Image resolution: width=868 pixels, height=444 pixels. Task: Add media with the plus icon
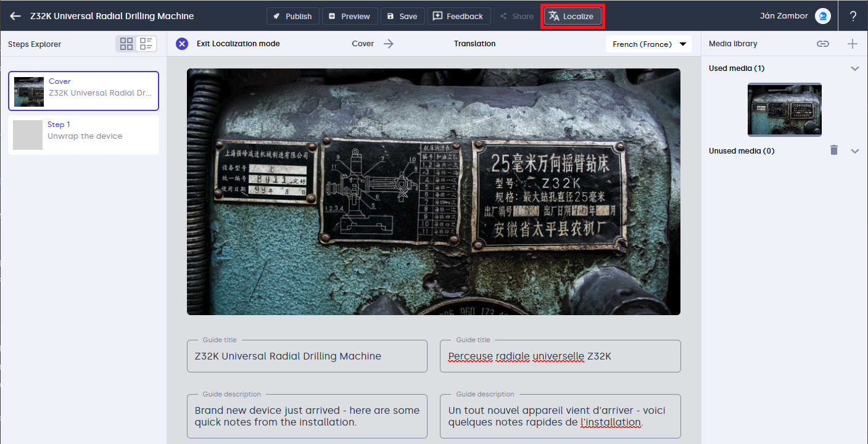click(x=853, y=44)
